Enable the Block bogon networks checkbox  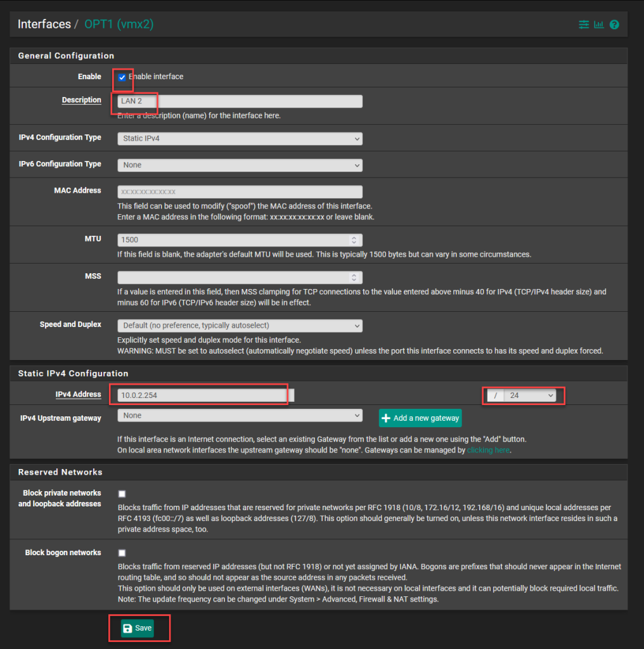pos(122,553)
